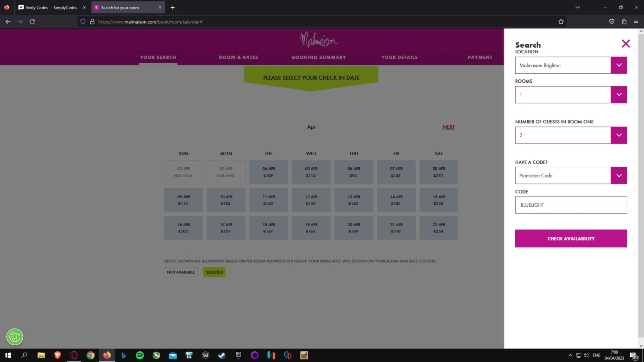Open Steam from the taskbar
This screenshot has height=362, width=644.
pyautogui.click(x=222, y=355)
